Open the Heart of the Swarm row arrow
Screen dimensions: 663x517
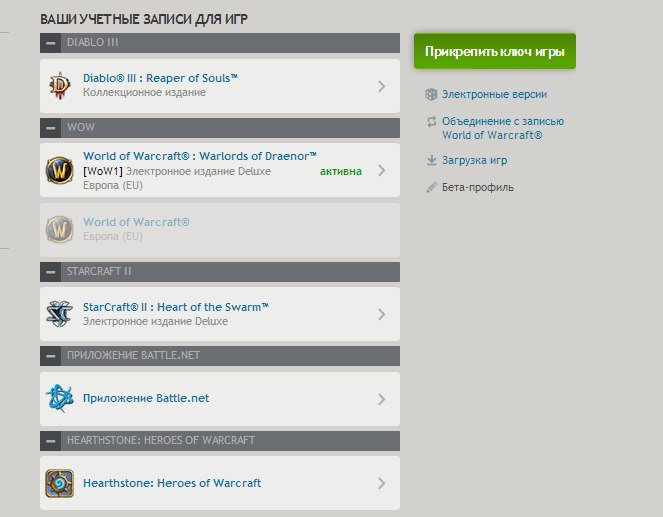[x=381, y=314]
